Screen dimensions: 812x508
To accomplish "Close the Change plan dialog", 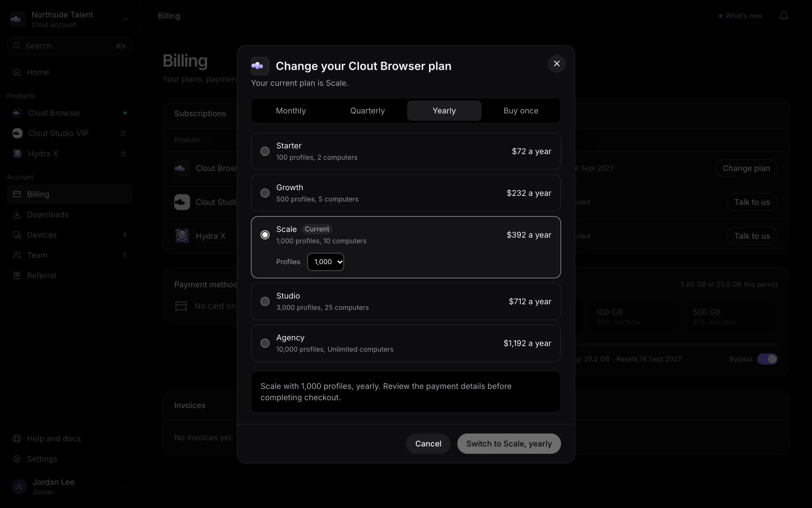I will click(x=557, y=64).
